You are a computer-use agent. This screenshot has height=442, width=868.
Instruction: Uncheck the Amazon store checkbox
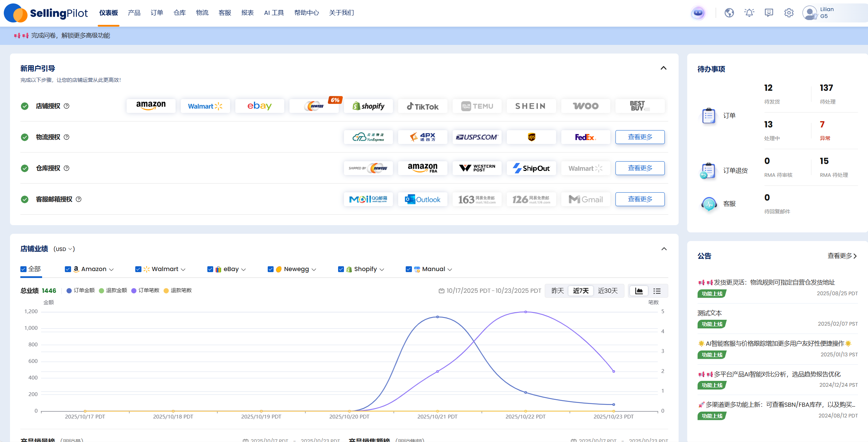68,269
